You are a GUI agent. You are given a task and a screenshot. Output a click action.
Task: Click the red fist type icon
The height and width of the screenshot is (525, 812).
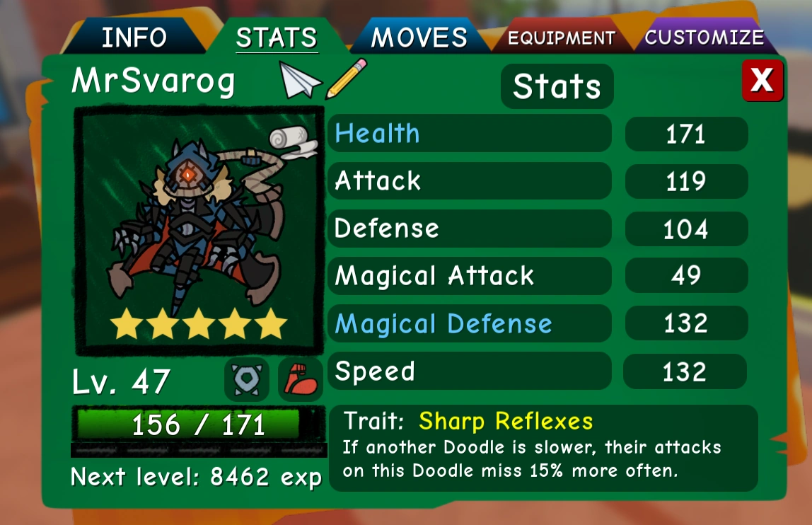point(301,380)
